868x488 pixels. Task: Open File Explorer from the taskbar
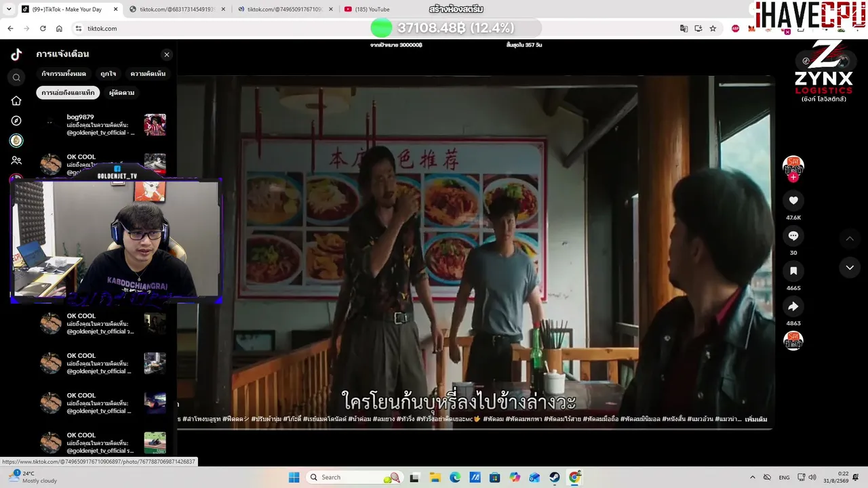point(435,477)
